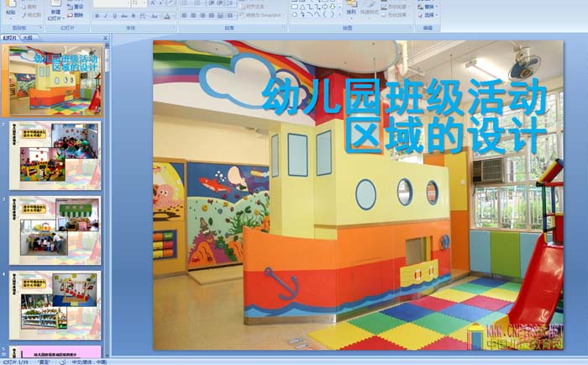Viewport: 588px width, 365px height.
Task: Select the Arc shape
Action: click(x=310, y=14)
